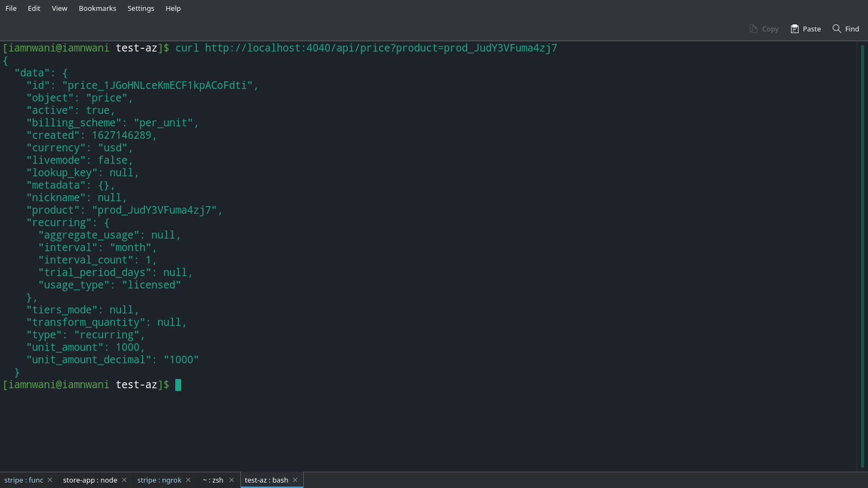
Task: Open the Help menu
Action: (173, 8)
